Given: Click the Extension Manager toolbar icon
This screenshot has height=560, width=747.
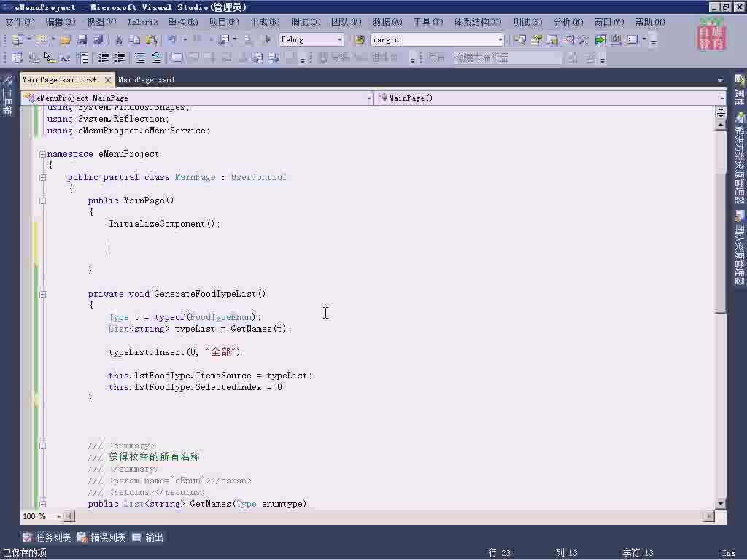Looking at the screenshot, I should [x=616, y=40].
